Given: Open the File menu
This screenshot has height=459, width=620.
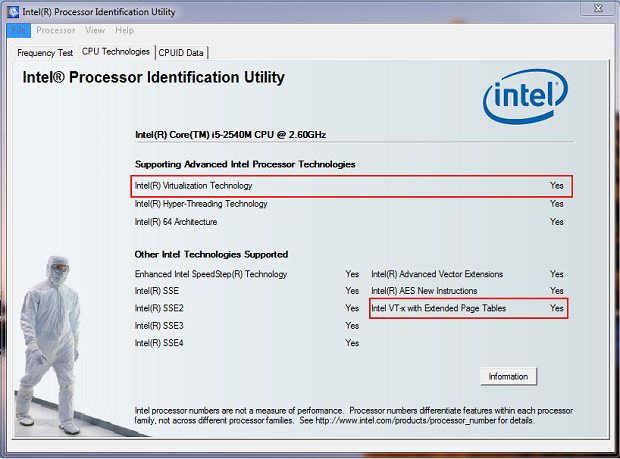Looking at the screenshot, I should point(19,30).
